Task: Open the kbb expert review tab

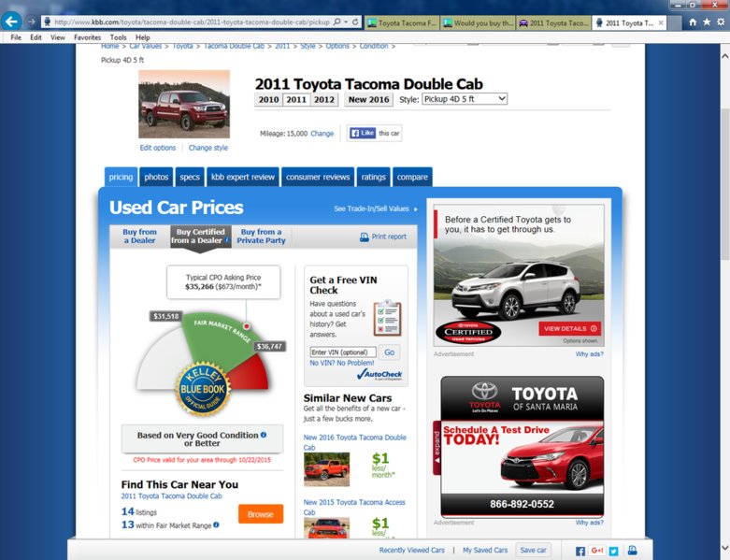Action: click(x=243, y=177)
